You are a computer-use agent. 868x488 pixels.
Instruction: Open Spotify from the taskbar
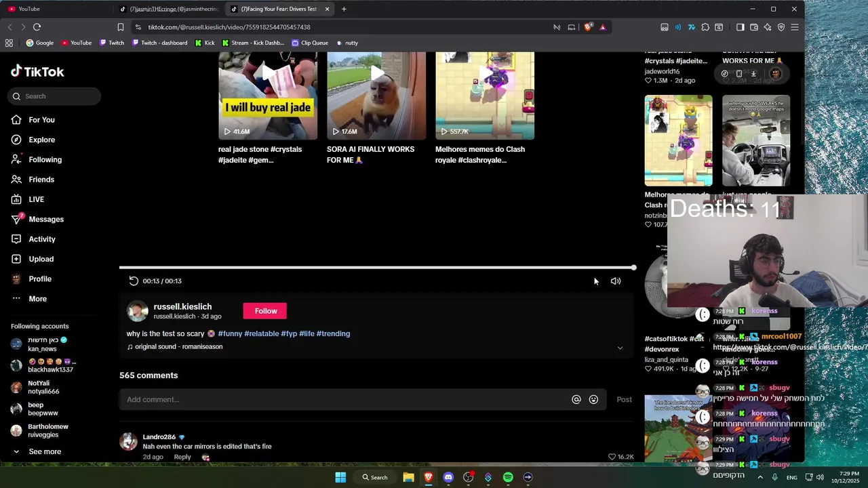(x=508, y=477)
